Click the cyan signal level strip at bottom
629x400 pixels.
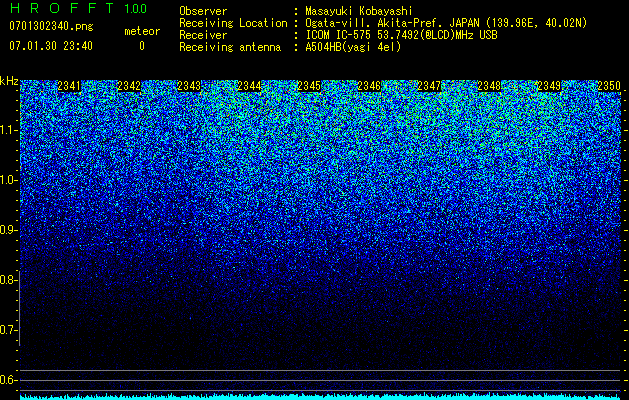pos(320,396)
